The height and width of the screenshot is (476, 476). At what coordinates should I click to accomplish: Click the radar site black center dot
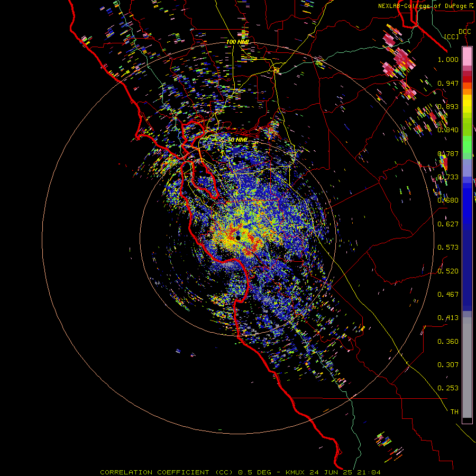pos(238,237)
